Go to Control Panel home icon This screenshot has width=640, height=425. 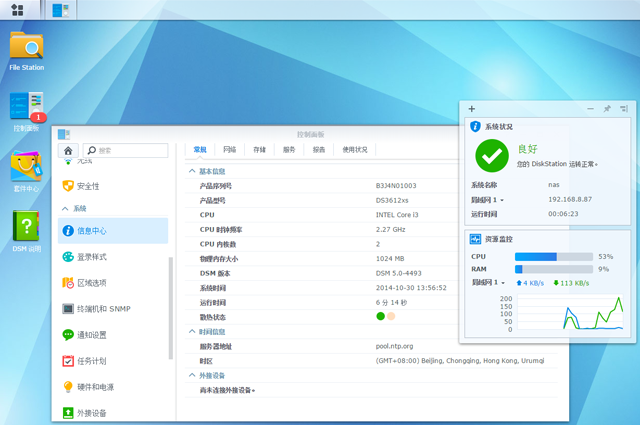coord(68,151)
